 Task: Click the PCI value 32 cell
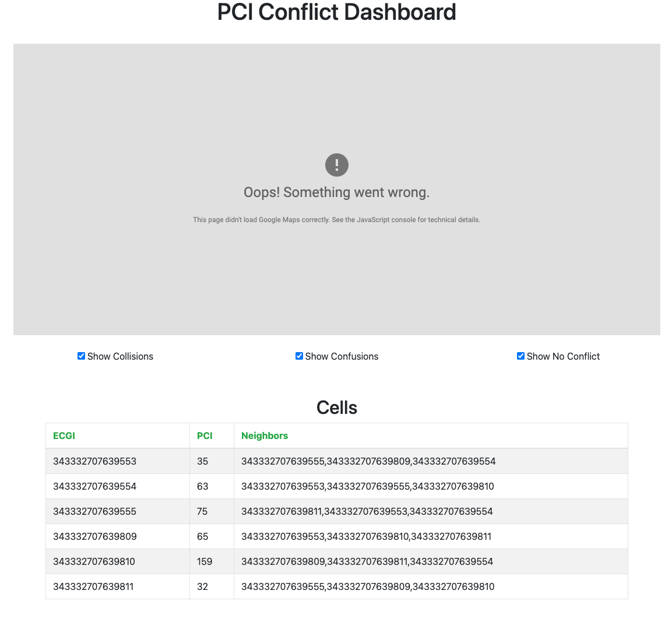[x=202, y=586]
